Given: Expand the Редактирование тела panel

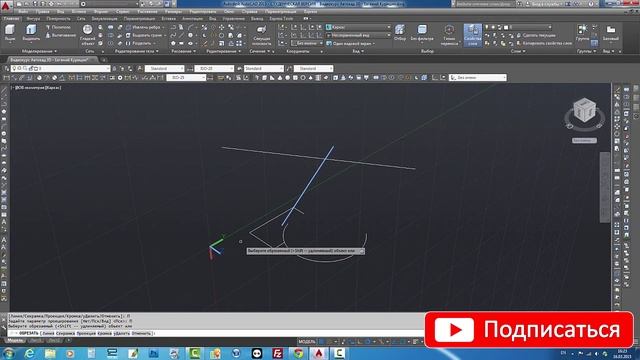Looking at the screenshot, I should coord(136,51).
